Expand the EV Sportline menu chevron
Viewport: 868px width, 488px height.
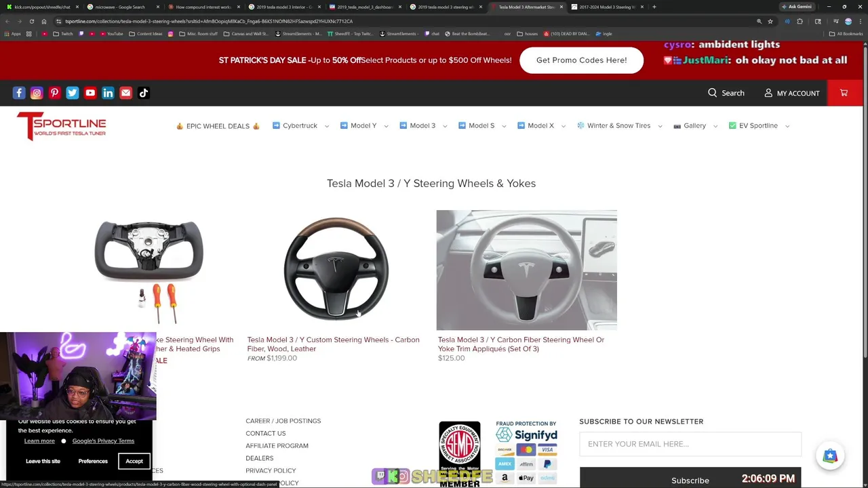(787, 126)
